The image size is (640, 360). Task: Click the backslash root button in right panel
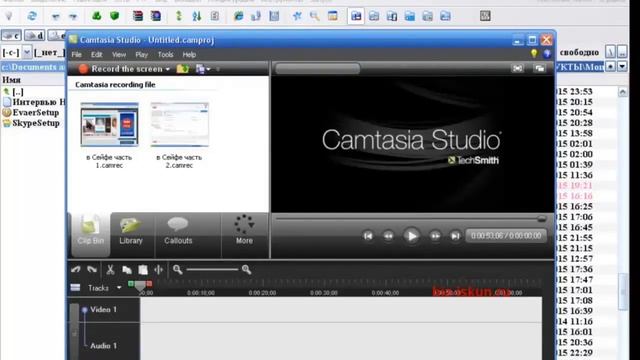pos(610,51)
